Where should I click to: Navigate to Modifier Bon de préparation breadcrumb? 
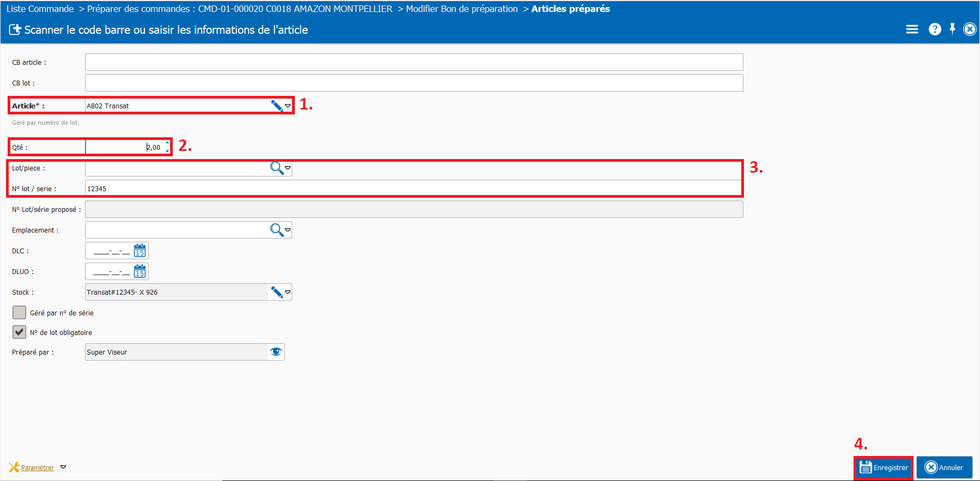click(462, 9)
